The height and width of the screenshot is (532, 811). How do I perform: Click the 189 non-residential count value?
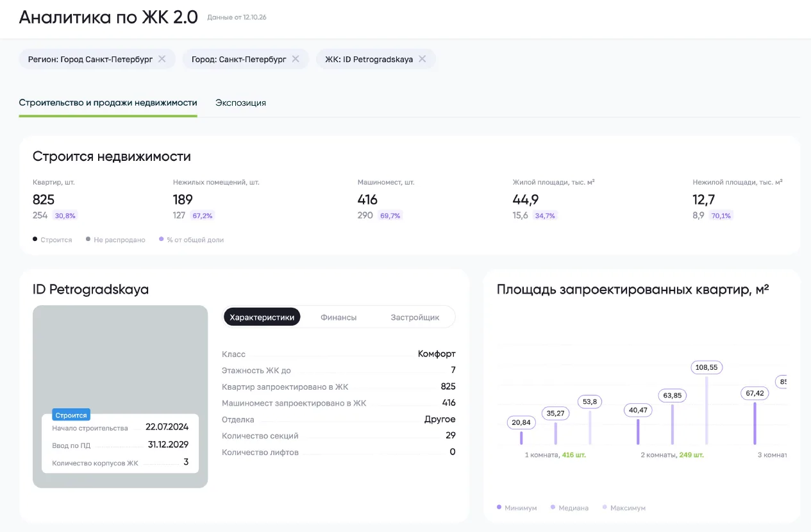[183, 199]
